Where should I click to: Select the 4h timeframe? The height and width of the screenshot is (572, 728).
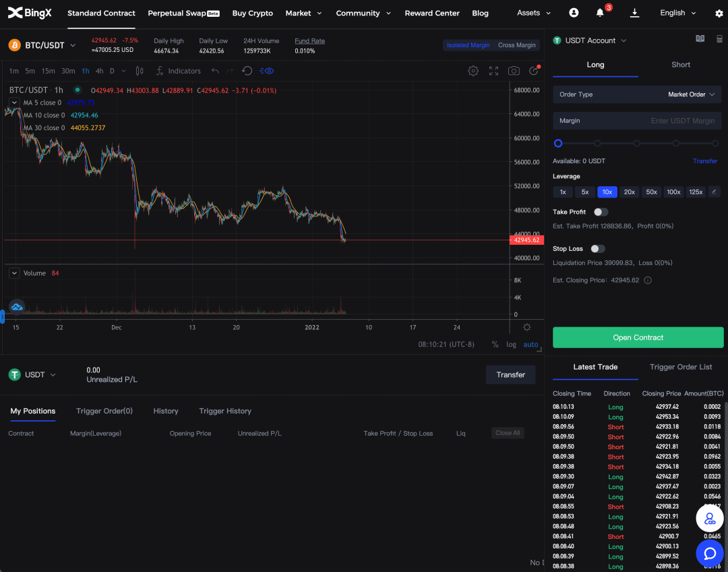coord(99,71)
